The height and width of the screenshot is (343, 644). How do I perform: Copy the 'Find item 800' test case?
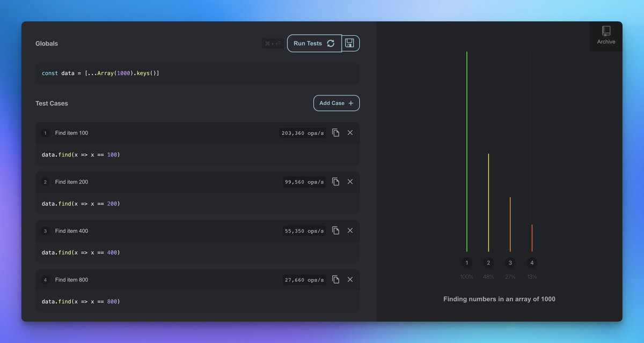coord(335,279)
